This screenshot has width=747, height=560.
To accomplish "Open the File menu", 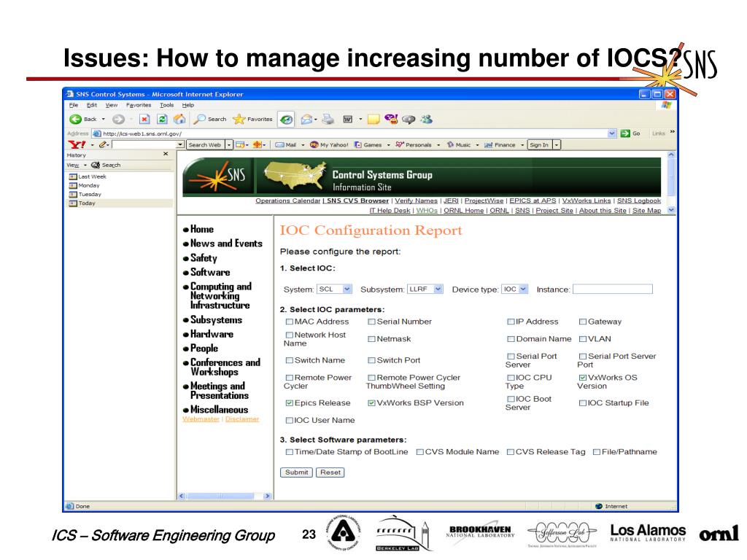I will click(x=74, y=105).
